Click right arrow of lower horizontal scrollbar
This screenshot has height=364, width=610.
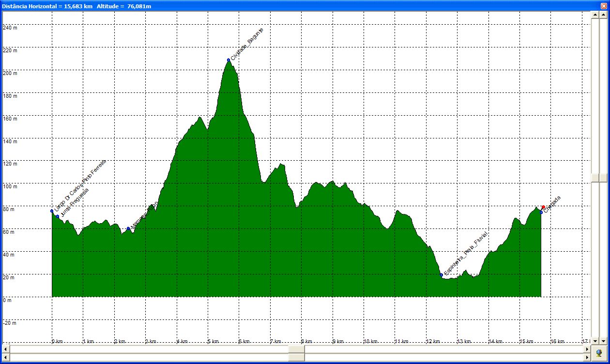point(587,357)
